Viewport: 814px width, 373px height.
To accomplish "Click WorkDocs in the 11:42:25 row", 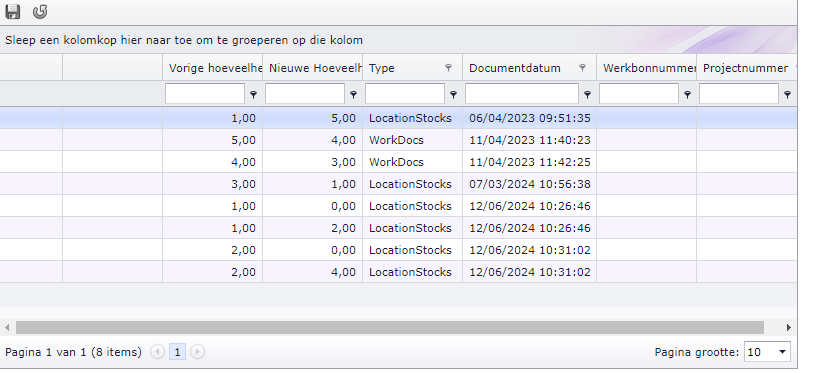I will [396, 162].
